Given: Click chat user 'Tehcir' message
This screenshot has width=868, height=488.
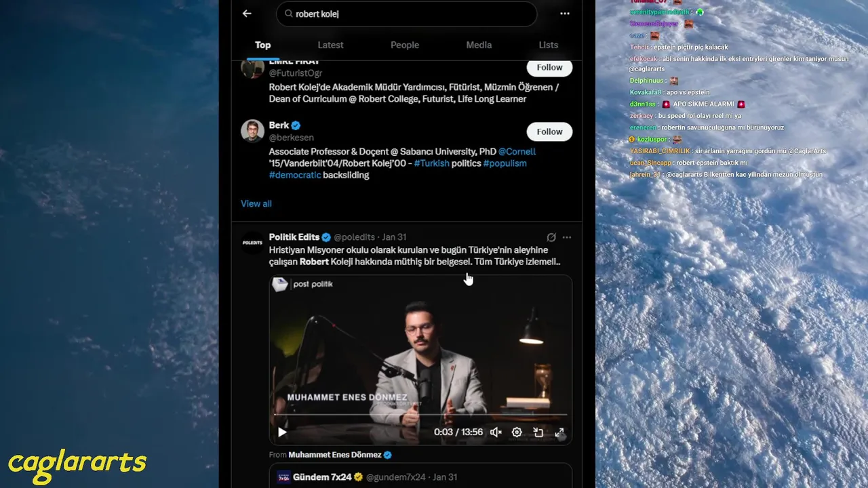Looking at the screenshot, I should point(679,47).
